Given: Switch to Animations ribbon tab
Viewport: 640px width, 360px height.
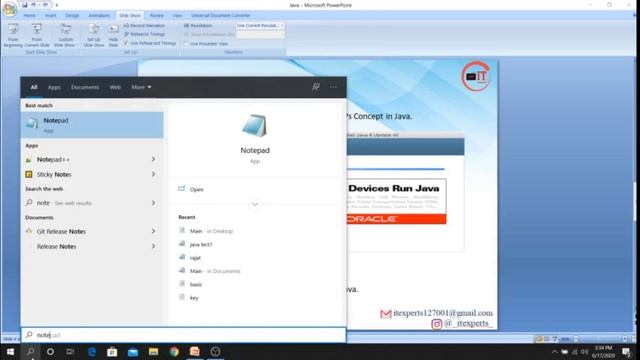Looking at the screenshot, I should (x=99, y=16).
